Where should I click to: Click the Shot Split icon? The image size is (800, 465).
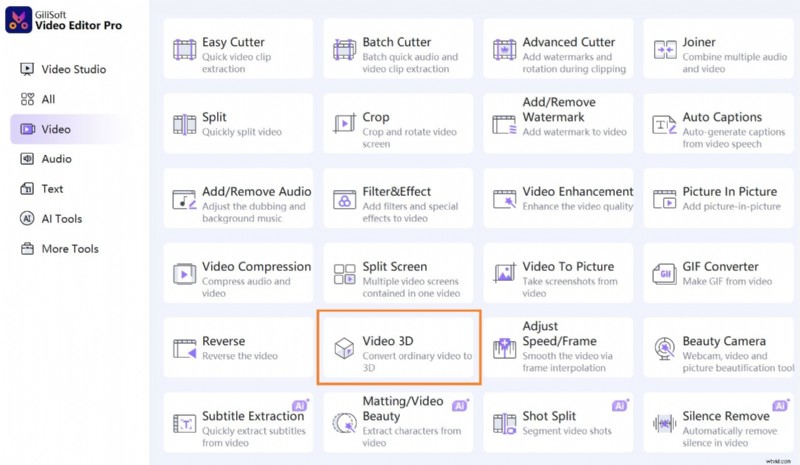504,424
